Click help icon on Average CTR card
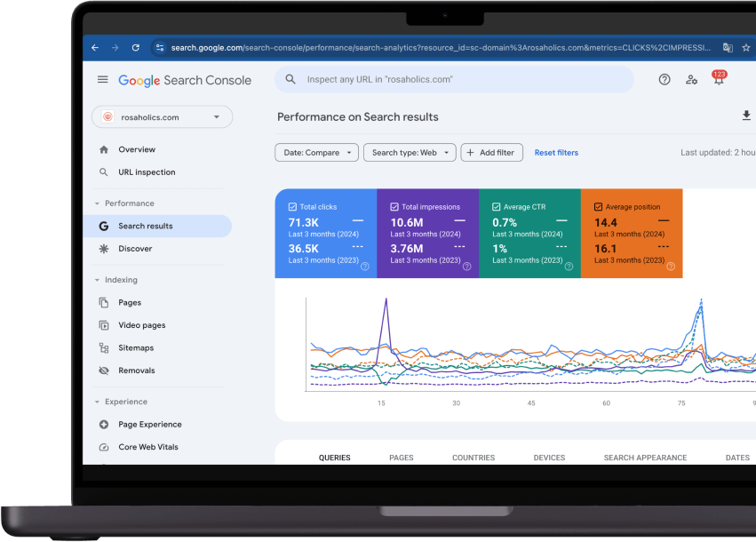Image resolution: width=756 pixels, height=542 pixels. (569, 267)
